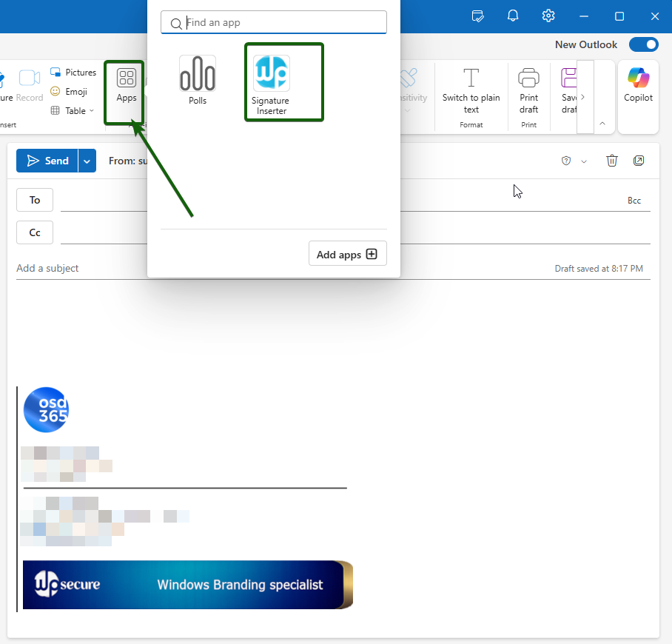Open the Table dropdown menu

point(73,111)
